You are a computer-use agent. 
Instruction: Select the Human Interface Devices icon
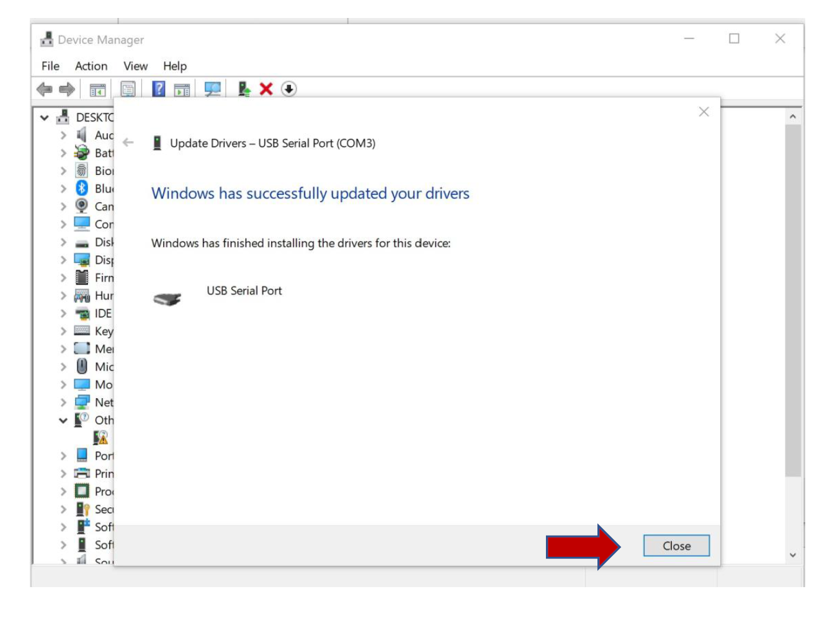82,296
